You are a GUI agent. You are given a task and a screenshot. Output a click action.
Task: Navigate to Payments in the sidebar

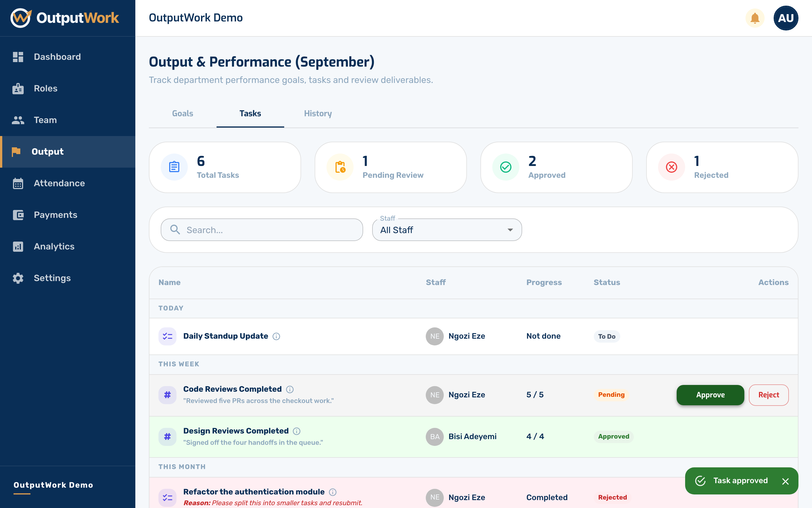[x=68, y=215]
